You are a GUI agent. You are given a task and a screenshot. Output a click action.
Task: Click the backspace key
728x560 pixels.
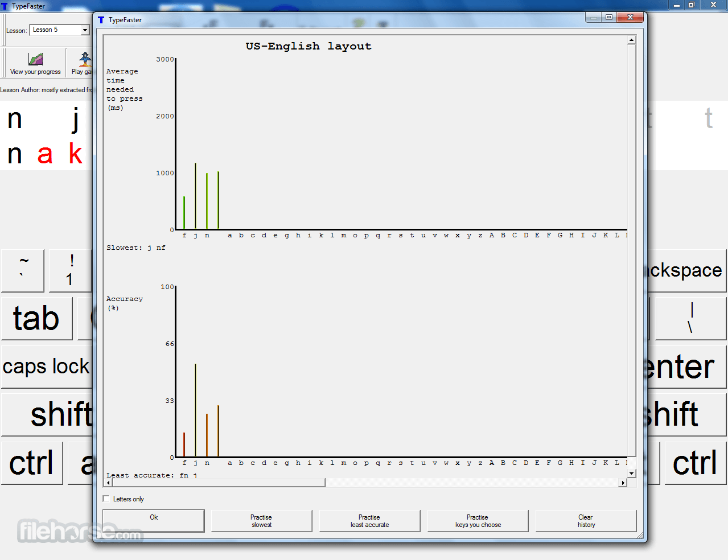coord(687,270)
